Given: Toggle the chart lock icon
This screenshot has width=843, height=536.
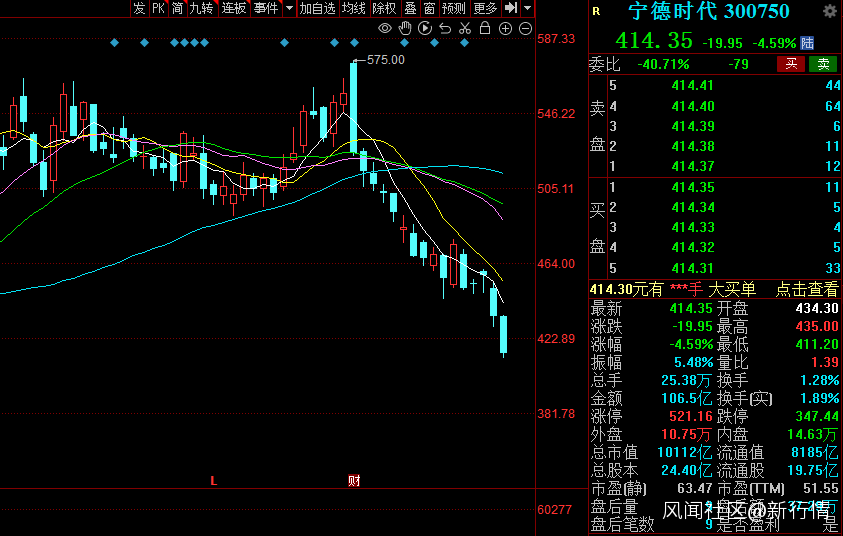Looking at the screenshot, I should (485, 28).
